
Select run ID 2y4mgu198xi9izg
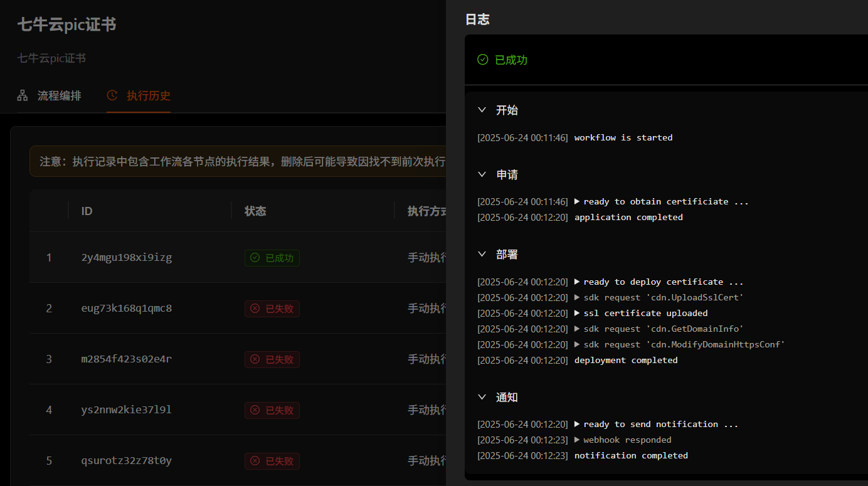[127, 258]
